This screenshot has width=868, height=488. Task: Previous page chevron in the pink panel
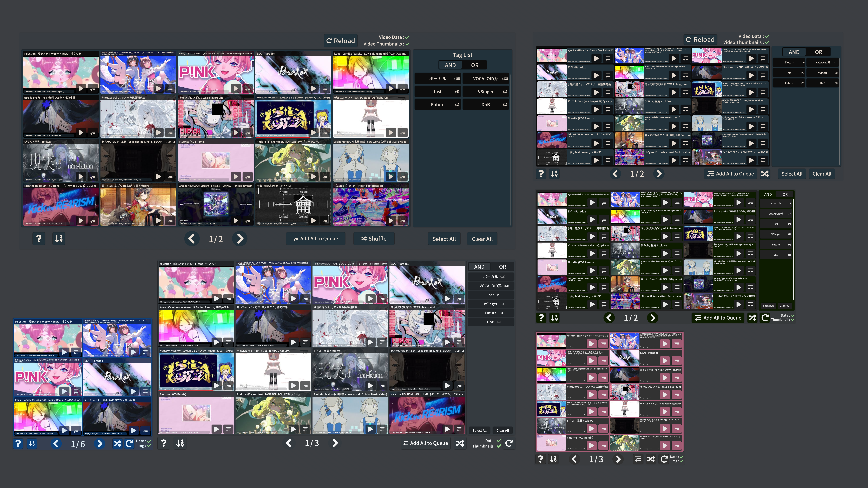click(x=574, y=459)
